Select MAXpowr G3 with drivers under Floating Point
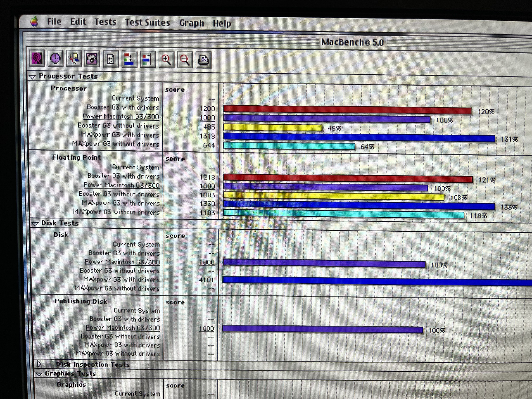Image resolution: width=532 pixels, height=399 pixels. point(121,203)
